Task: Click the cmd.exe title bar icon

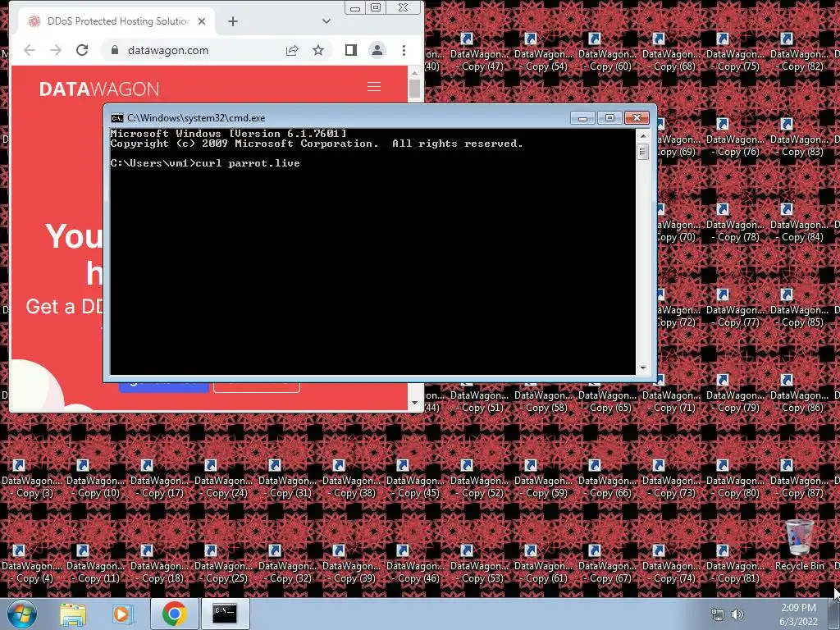Action: point(116,118)
